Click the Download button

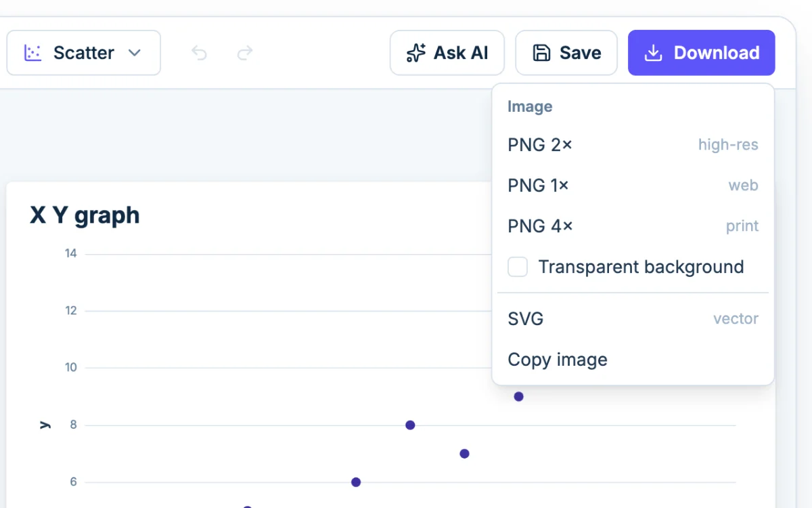702,53
